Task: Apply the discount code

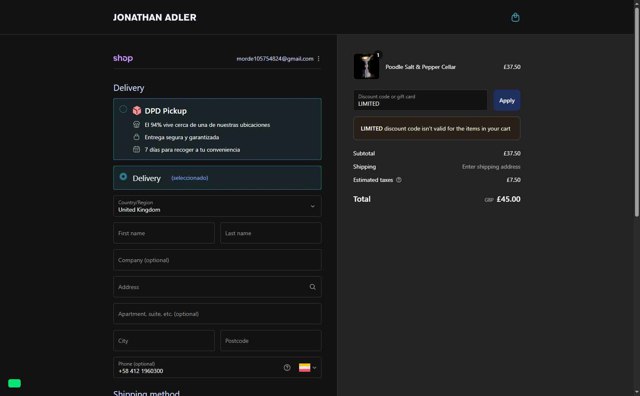Action: coord(507,100)
